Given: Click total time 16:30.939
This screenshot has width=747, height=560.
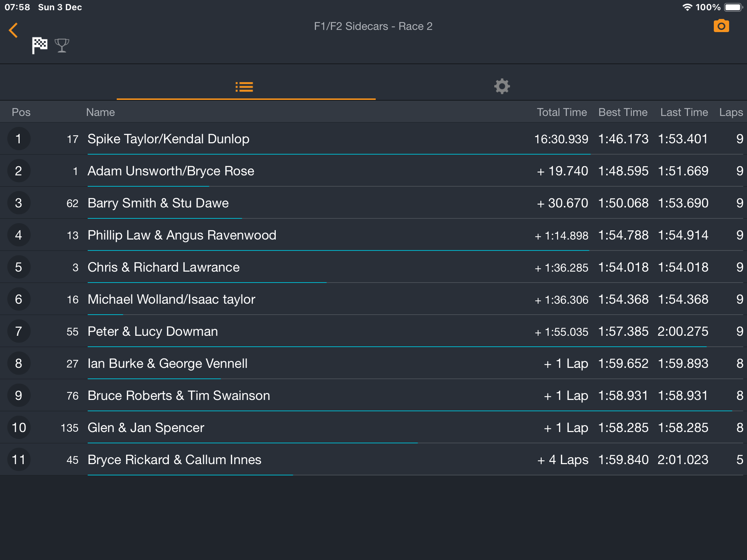Looking at the screenshot, I should 561,139.
